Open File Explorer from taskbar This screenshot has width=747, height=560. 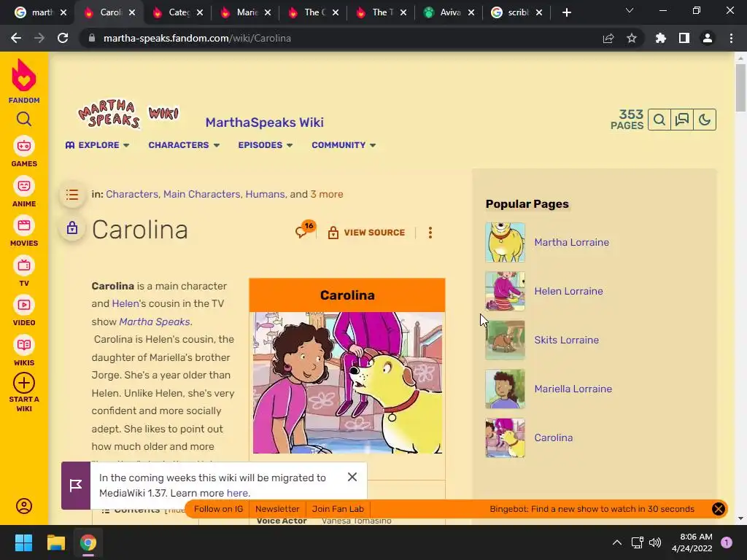[55, 542]
